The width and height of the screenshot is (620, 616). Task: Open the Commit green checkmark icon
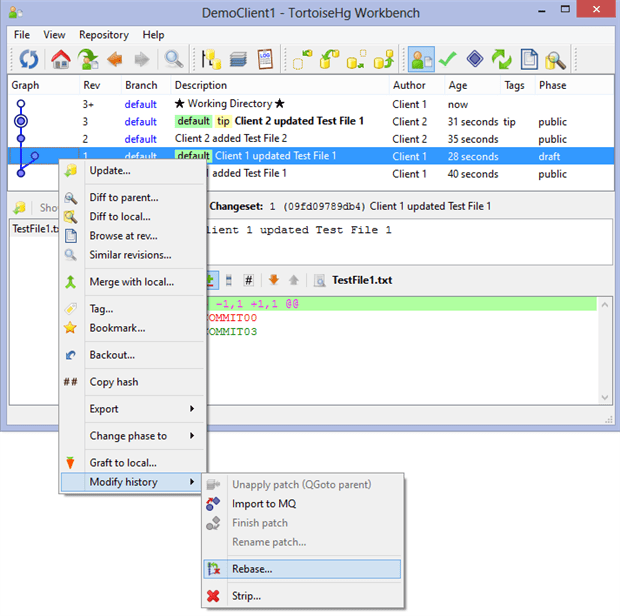click(x=448, y=59)
